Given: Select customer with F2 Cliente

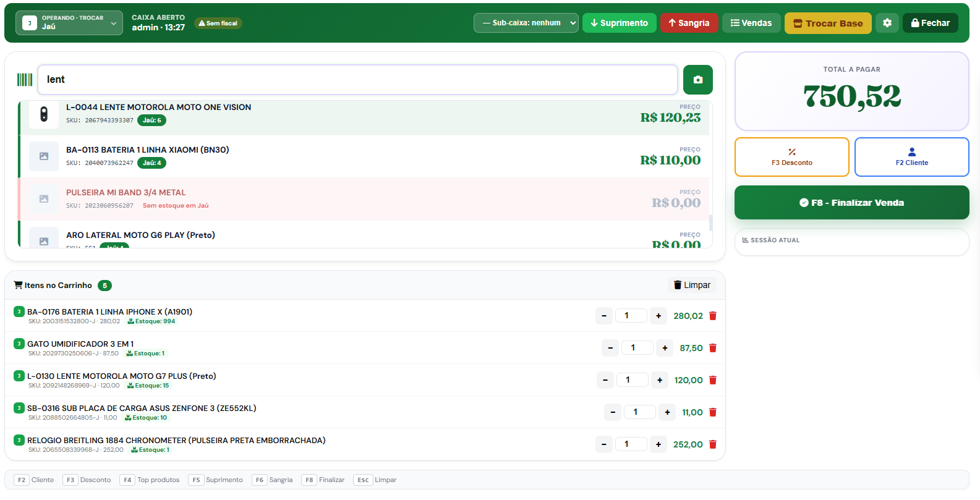Looking at the screenshot, I should 912,157.
